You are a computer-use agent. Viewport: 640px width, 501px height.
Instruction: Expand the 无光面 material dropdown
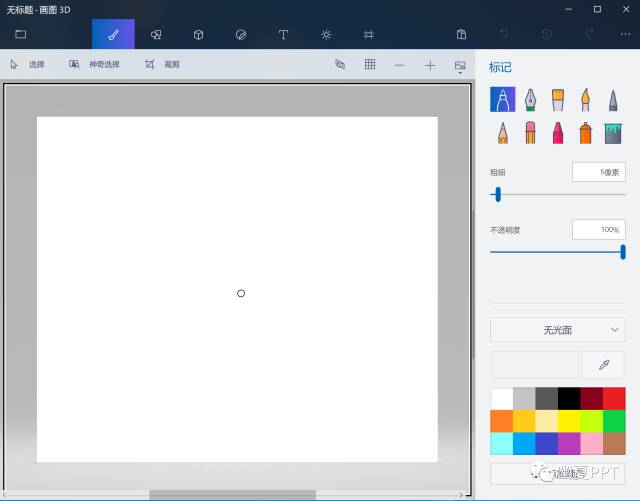pyautogui.click(x=557, y=329)
